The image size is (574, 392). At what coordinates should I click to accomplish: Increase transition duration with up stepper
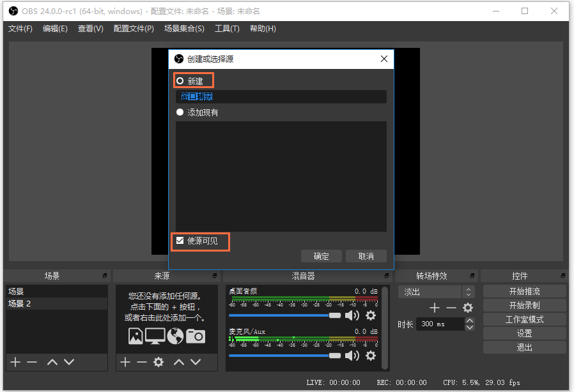click(x=470, y=320)
